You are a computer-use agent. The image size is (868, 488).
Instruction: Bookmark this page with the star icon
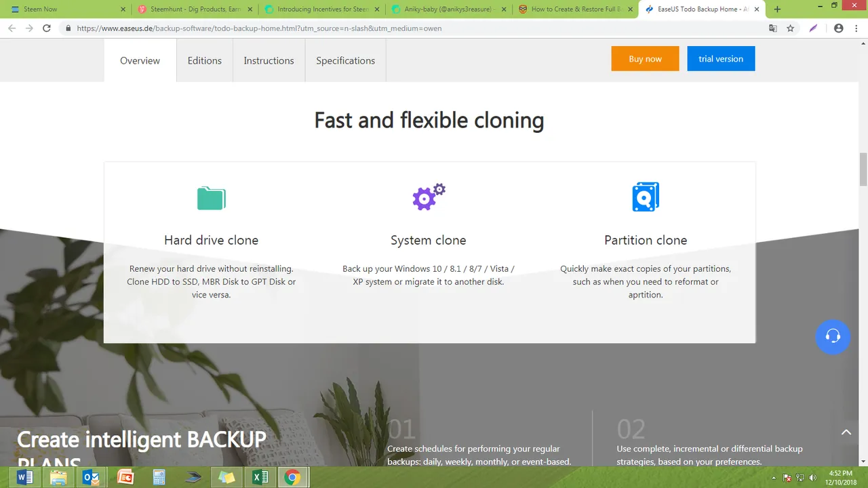pyautogui.click(x=791, y=28)
